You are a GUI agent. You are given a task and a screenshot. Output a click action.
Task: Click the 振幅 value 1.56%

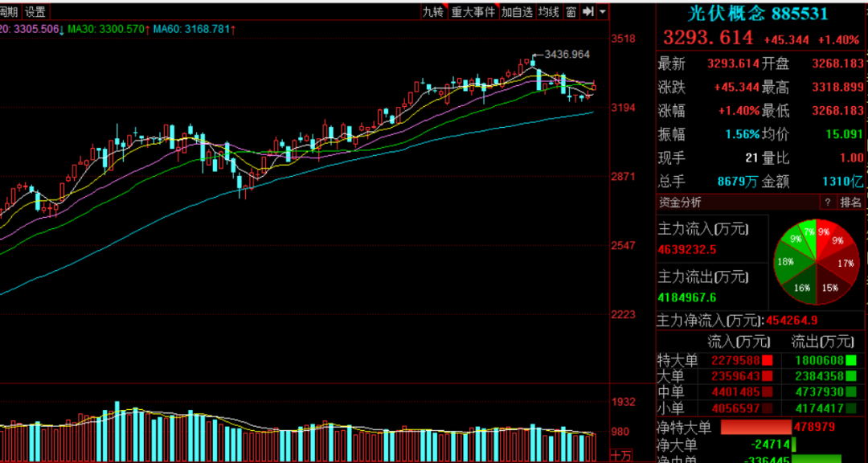(743, 134)
